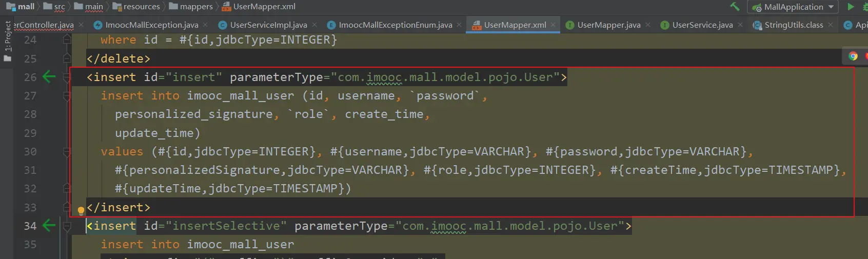Close the StringUtils.class tab

(x=831, y=25)
